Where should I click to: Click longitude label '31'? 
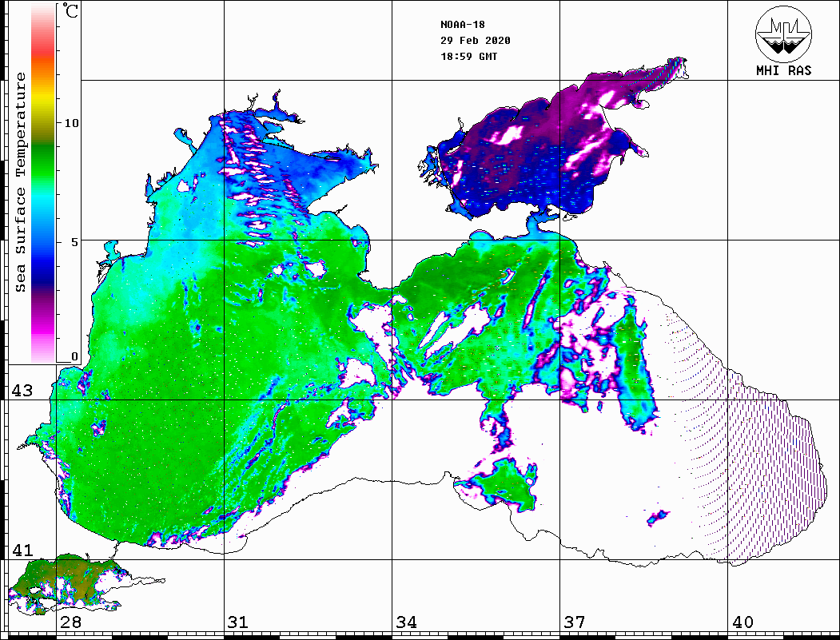click(x=238, y=622)
